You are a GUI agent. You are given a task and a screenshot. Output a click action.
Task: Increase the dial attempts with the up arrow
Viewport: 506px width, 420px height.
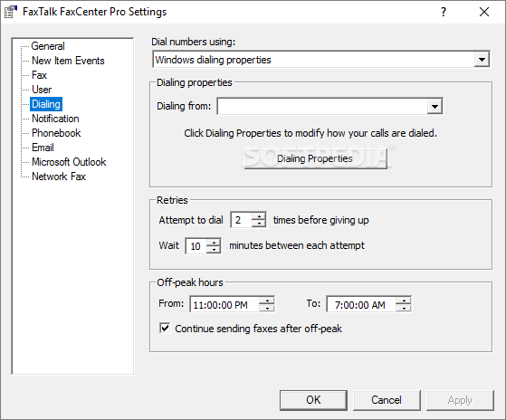point(259,216)
